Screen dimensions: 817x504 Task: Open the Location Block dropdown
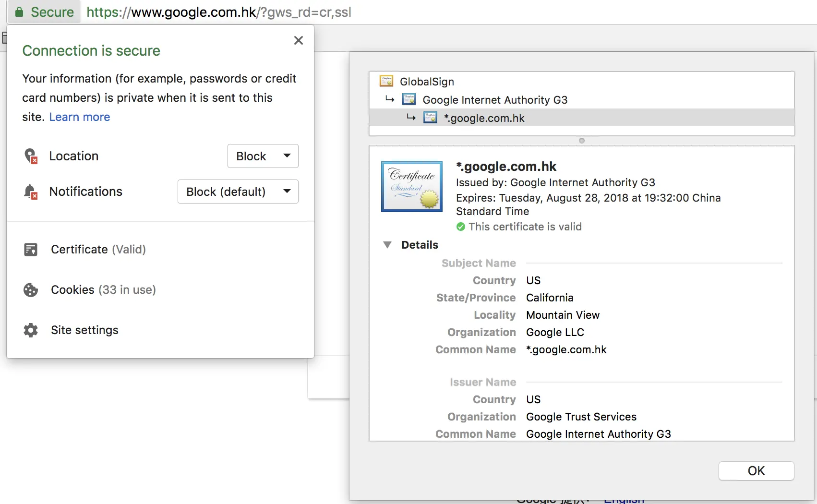(x=263, y=156)
